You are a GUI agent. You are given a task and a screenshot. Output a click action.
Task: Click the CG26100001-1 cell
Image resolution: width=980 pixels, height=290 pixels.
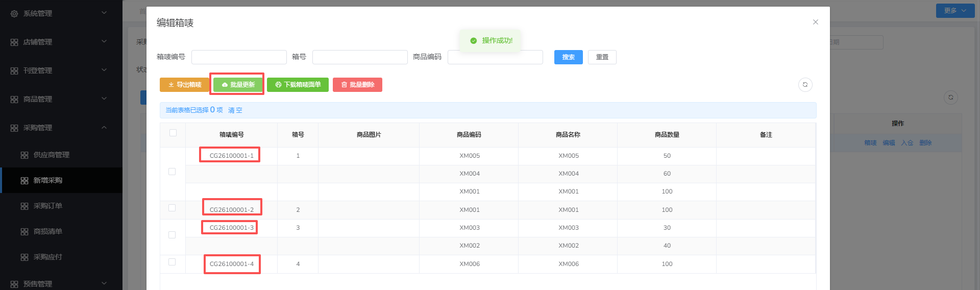[231, 156]
